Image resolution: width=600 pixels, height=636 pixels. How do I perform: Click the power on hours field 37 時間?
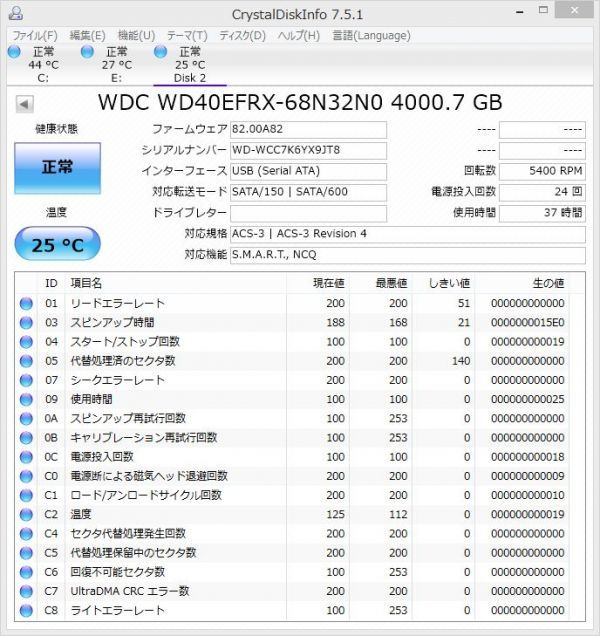coord(542,213)
